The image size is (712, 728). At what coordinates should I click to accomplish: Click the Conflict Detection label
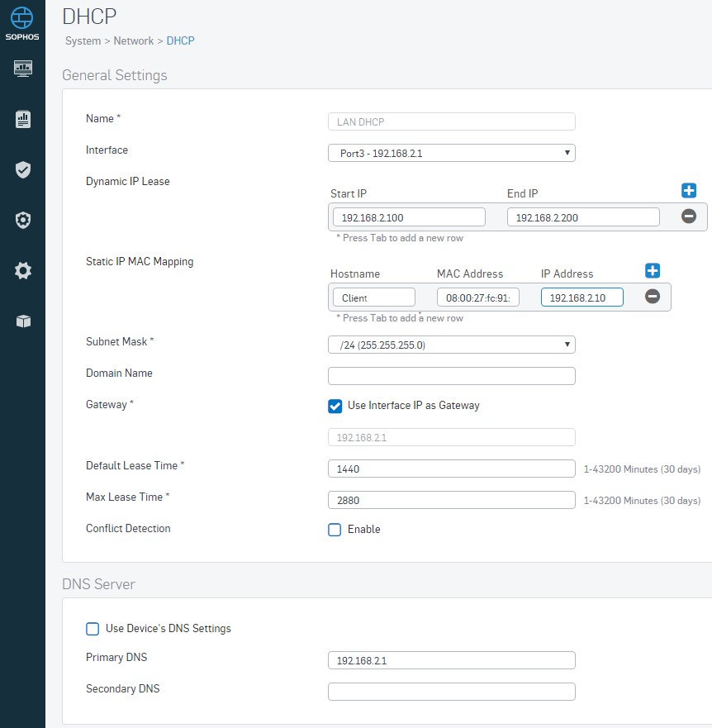tap(128, 528)
